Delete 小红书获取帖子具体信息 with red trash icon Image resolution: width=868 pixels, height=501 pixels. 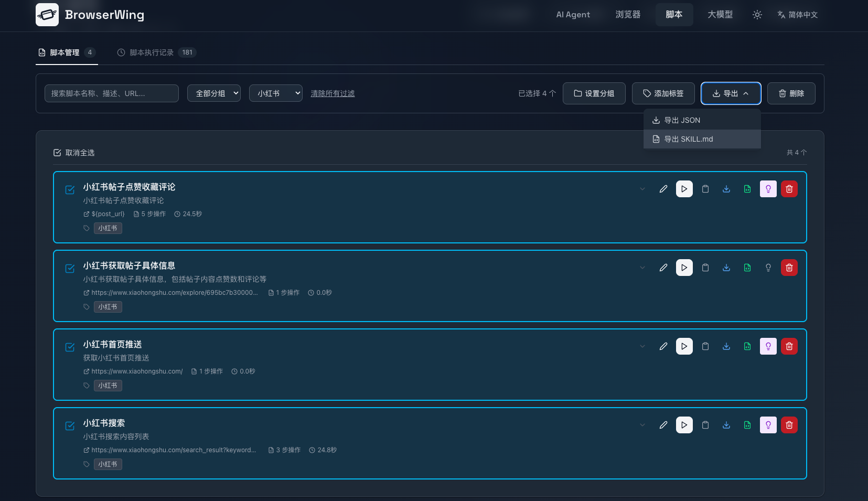[x=788, y=268]
